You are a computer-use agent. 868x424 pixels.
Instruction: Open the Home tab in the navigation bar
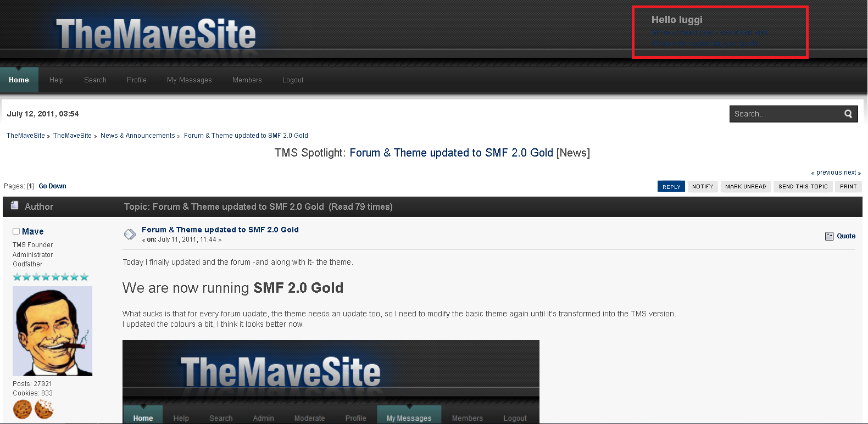tap(19, 80)
